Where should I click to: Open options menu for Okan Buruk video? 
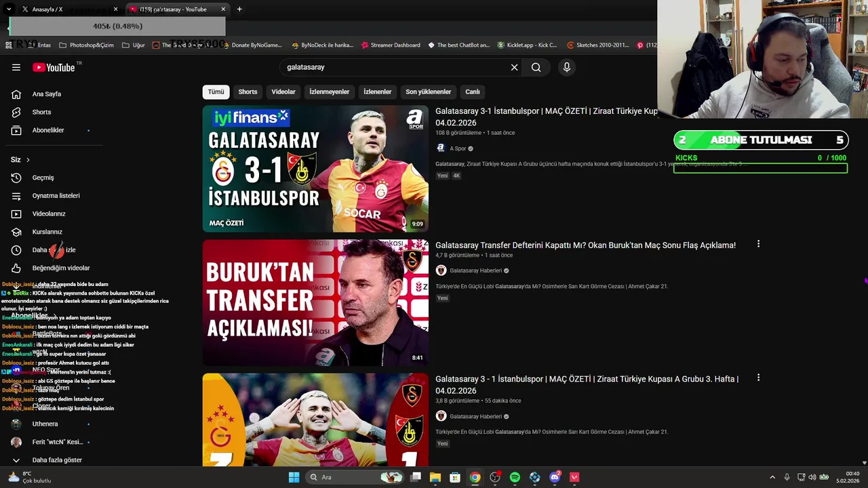pos(758,244)
